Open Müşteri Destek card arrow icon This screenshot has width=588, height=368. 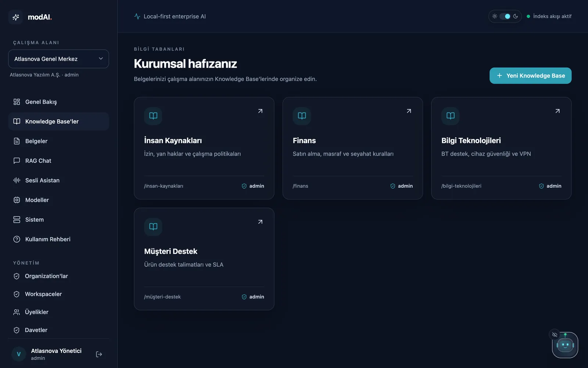pos(260,222)
